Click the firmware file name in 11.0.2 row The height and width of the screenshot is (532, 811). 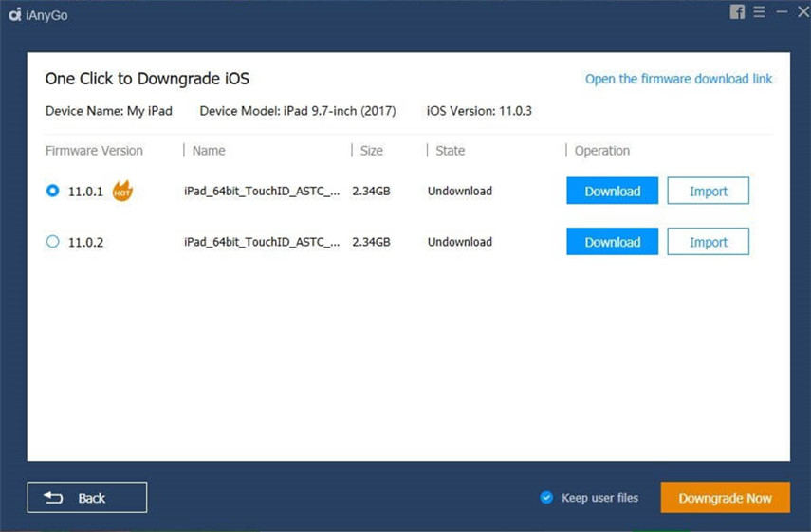(x=262, y=242)
